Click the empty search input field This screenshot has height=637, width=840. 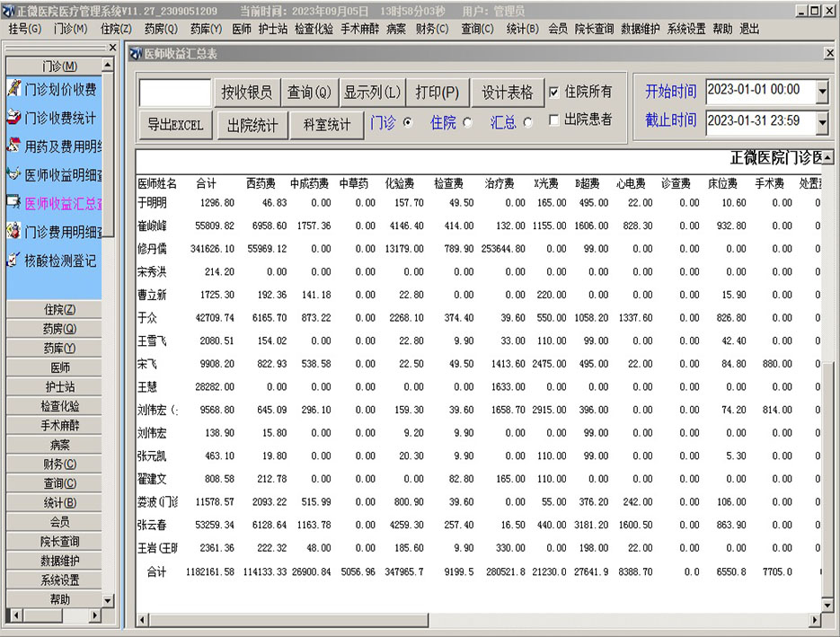pos(175,93)
